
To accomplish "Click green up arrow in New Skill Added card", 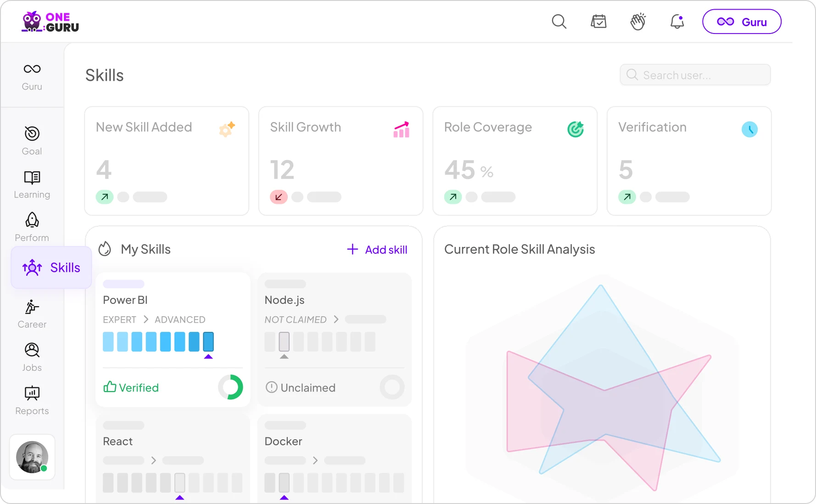I will [105, 197].
